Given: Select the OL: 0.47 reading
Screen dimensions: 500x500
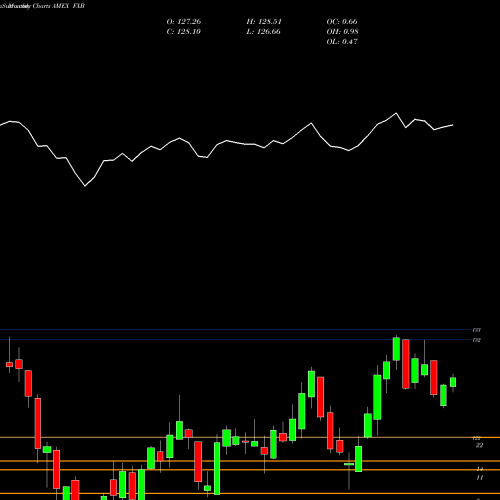Looking at the screenshot, I should (342, 42).
